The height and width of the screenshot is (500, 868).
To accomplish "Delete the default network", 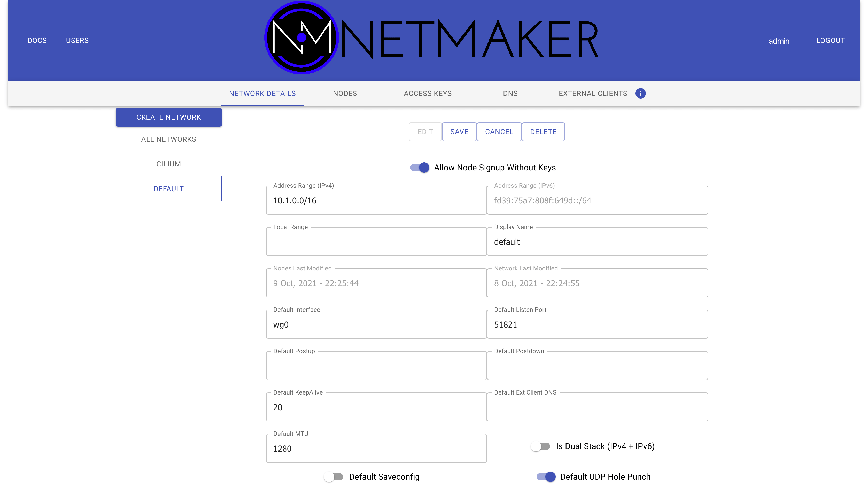I will point(543,132).
